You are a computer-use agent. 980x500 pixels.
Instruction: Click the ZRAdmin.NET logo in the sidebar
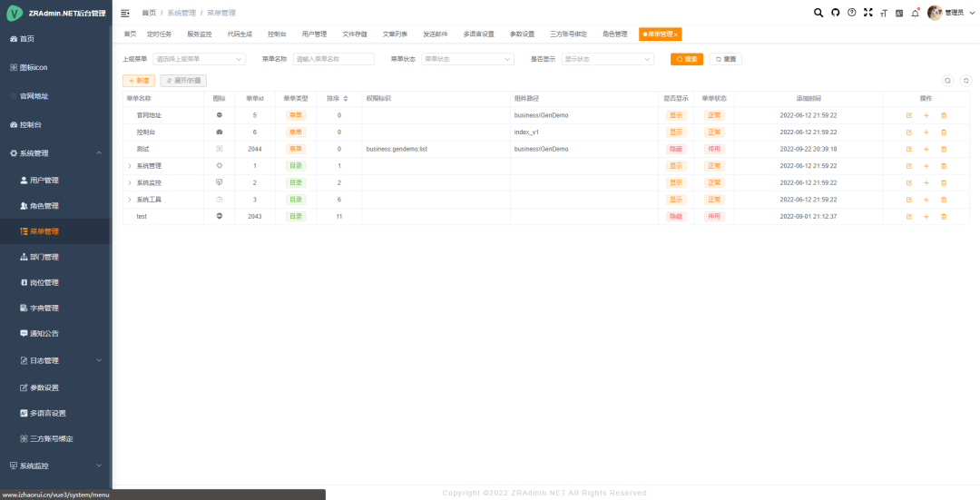[x=14, y=13]
